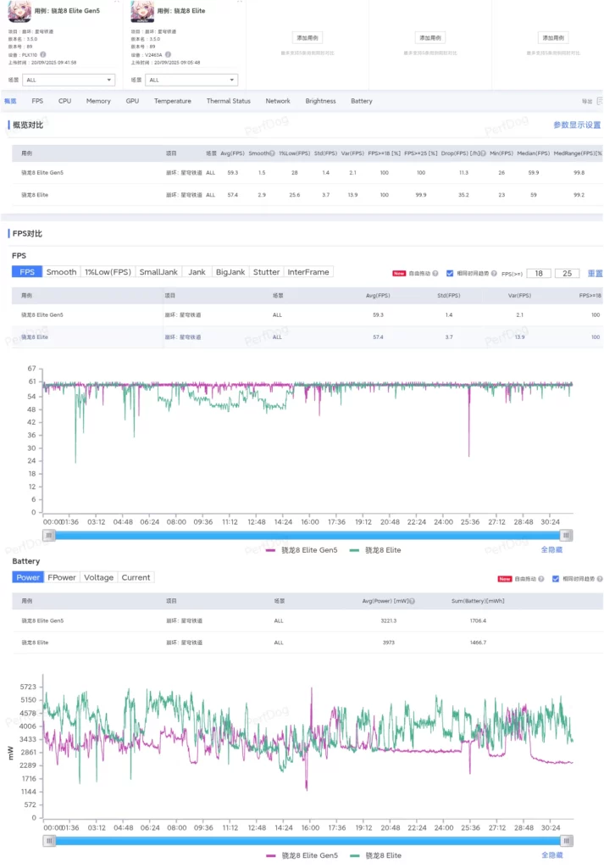Switch to the Thermal Status tab
The width and height of the screenshot is (604, 868).
[x=228, y=101]
